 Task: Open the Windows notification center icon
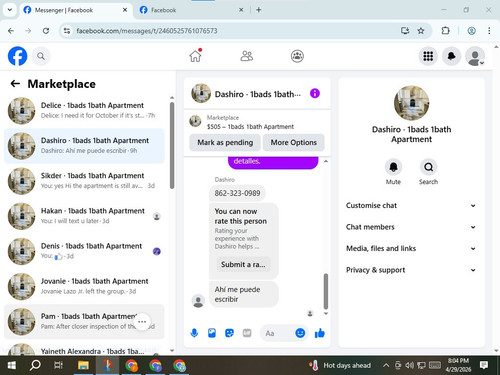[x=484, y=365]
